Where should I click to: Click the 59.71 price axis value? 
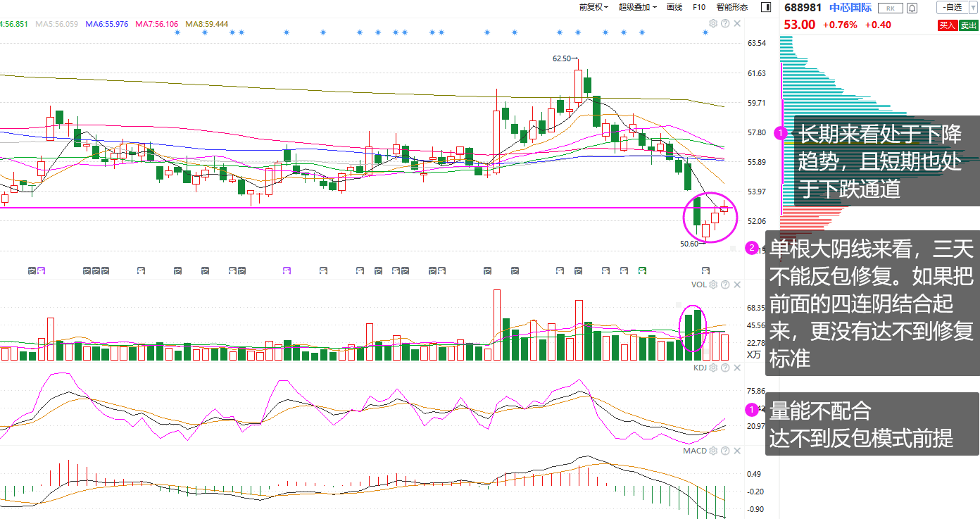tap(757, 103)
